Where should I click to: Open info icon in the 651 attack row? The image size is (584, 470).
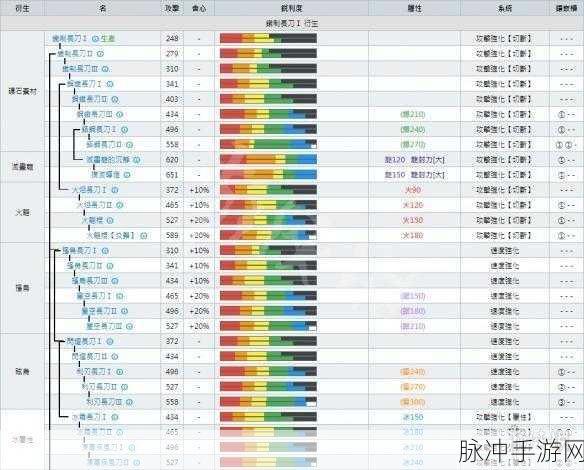[127, 175]
